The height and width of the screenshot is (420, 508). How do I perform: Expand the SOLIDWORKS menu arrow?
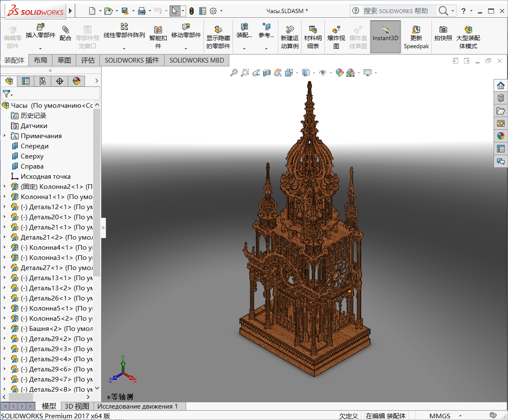point(70,11)
